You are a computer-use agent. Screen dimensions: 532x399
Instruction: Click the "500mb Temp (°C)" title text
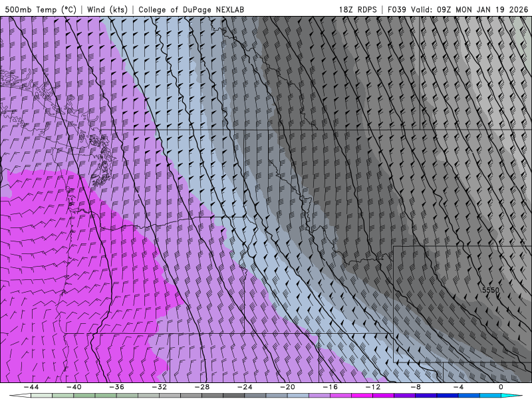point(41,9)
